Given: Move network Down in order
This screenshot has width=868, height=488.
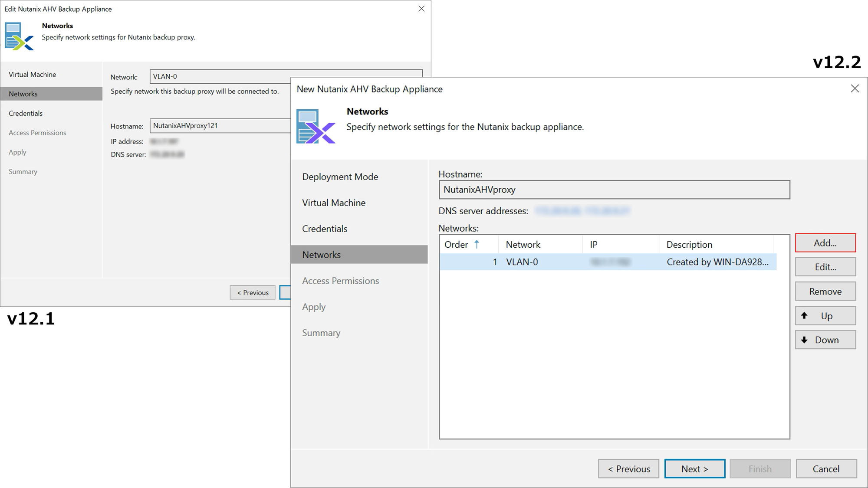Looking at the screenshot, I should 825,340.
